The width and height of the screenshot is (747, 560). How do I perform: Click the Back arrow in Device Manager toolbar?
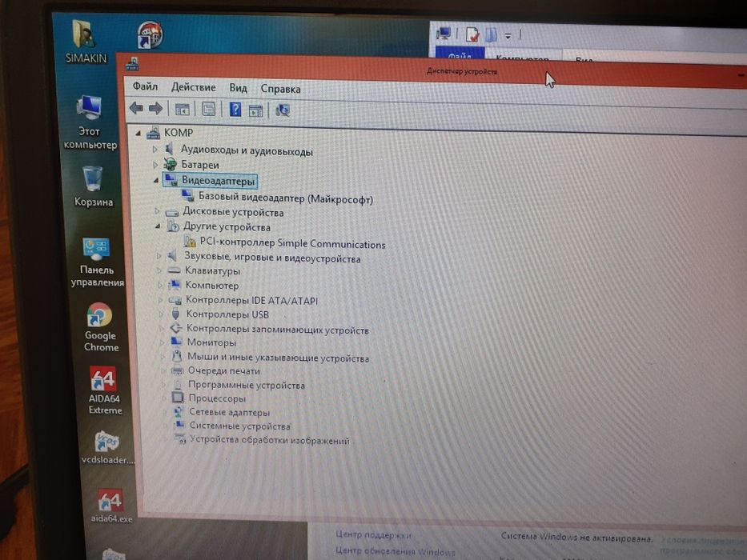point(136,109)
